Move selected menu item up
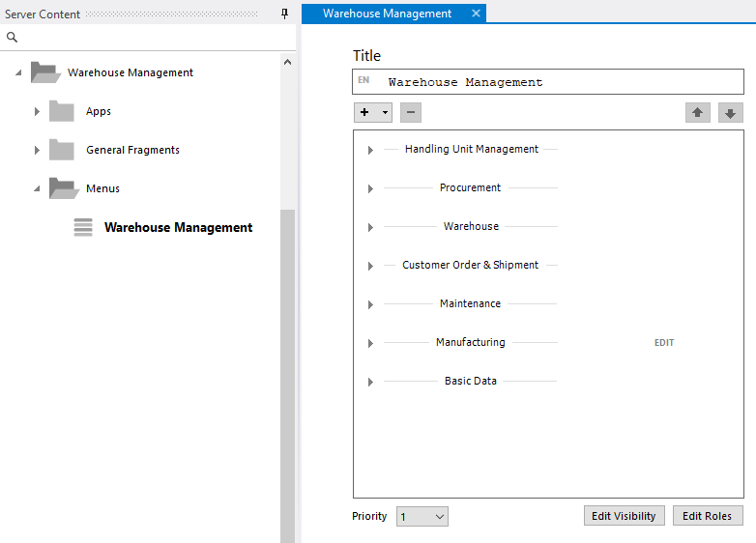756x543 pixels. tap(697, 113)
